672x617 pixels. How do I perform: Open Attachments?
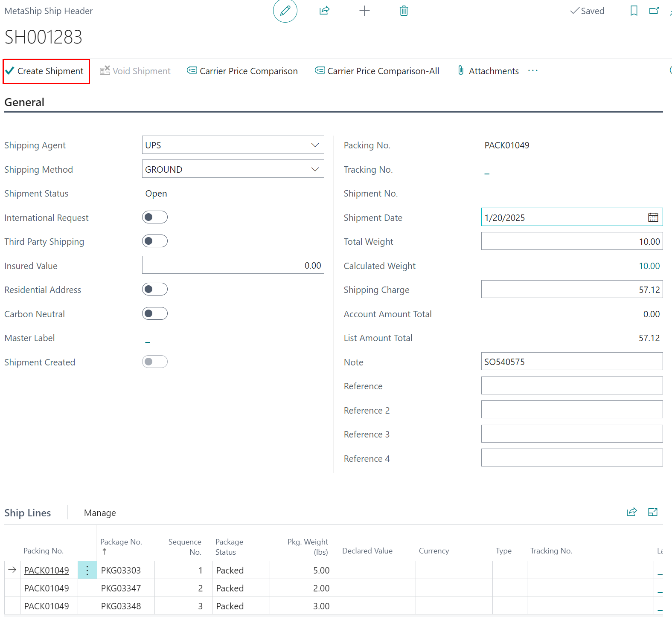(x=488, y=71)
